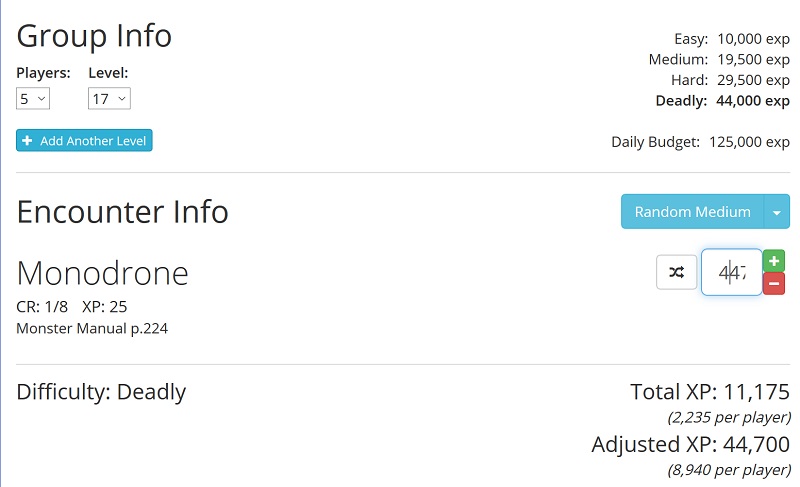Increase Monodrone count with green plus
Viewport: 800px width, 487px height.
(773, 261)
